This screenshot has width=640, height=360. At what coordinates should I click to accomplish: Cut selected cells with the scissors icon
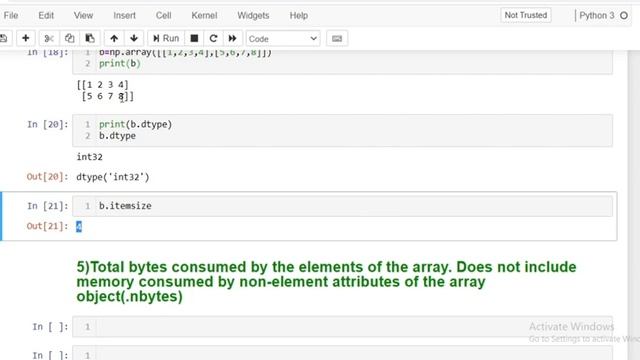49,38
